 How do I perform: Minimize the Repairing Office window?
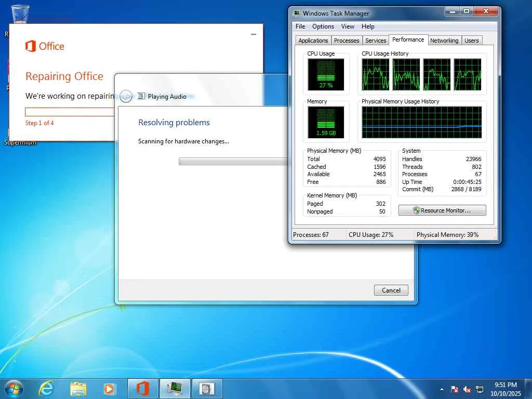(x=254, y=34)
